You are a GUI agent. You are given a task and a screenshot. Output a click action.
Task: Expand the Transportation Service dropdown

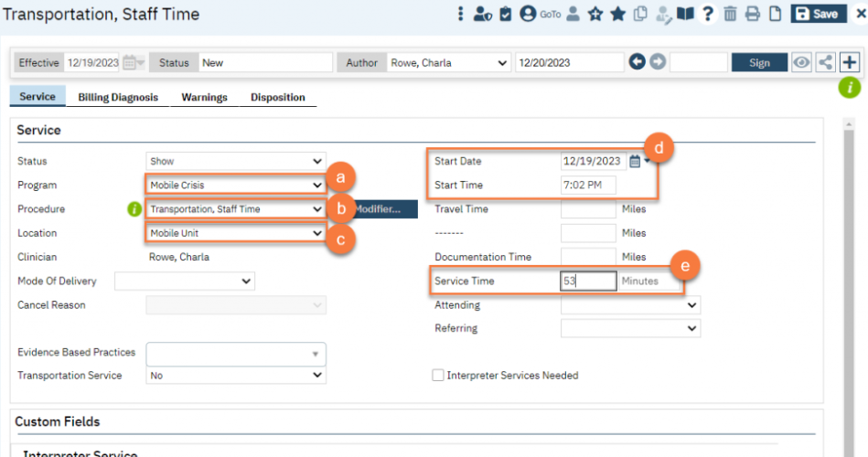tap(236, 376)
